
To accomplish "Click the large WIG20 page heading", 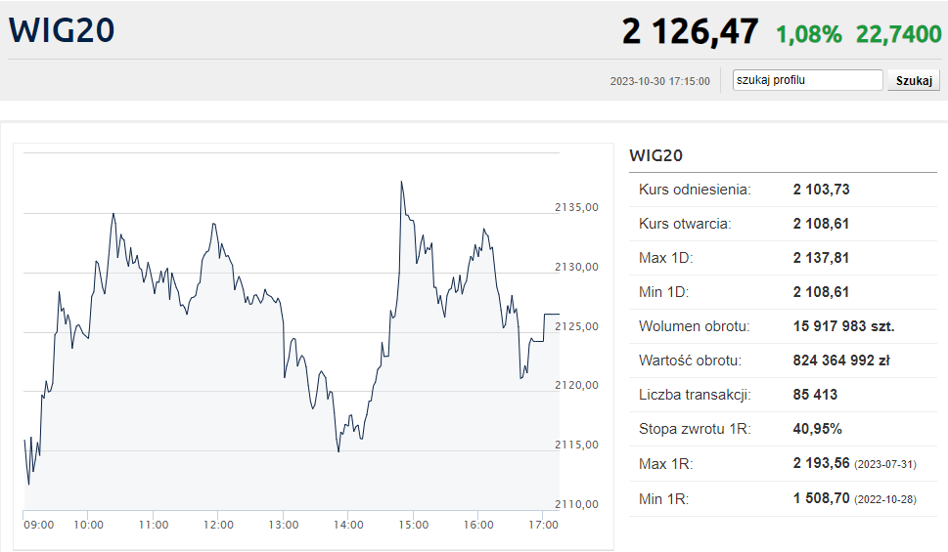I will [62, 30].
